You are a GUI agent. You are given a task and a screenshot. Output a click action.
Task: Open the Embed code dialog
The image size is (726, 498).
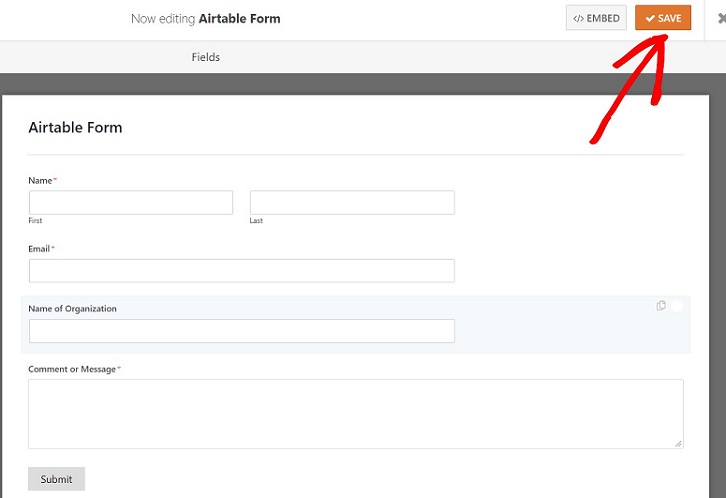(x=596, y=18)
